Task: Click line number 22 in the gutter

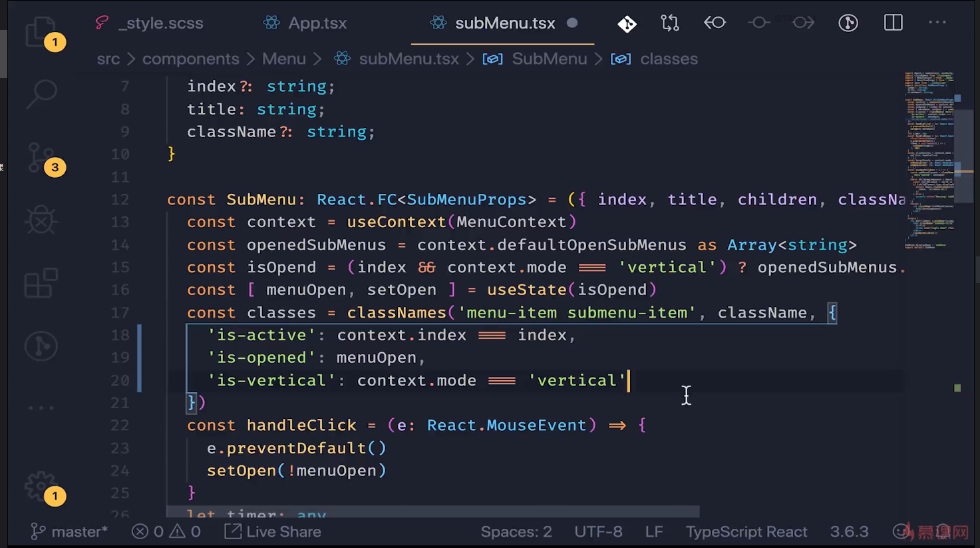Action: tap(120, 425)
